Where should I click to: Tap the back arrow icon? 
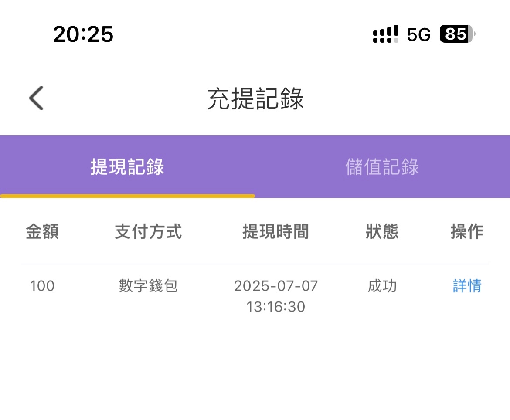tap(36, 98)
